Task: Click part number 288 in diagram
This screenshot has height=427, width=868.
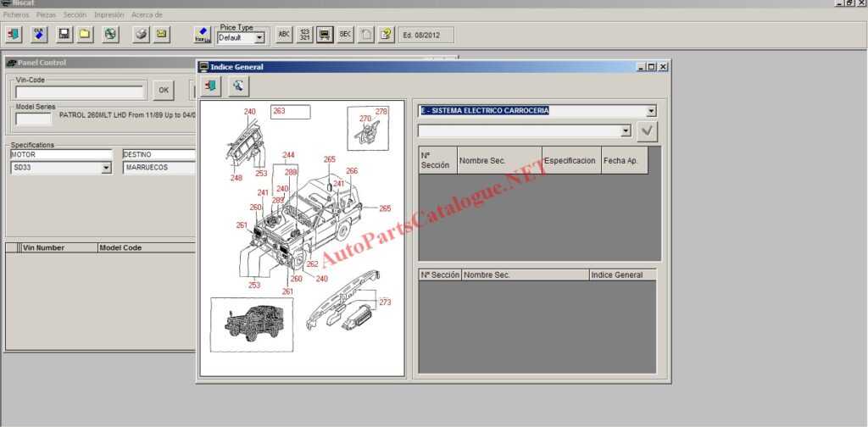Action: pos(291,172)
